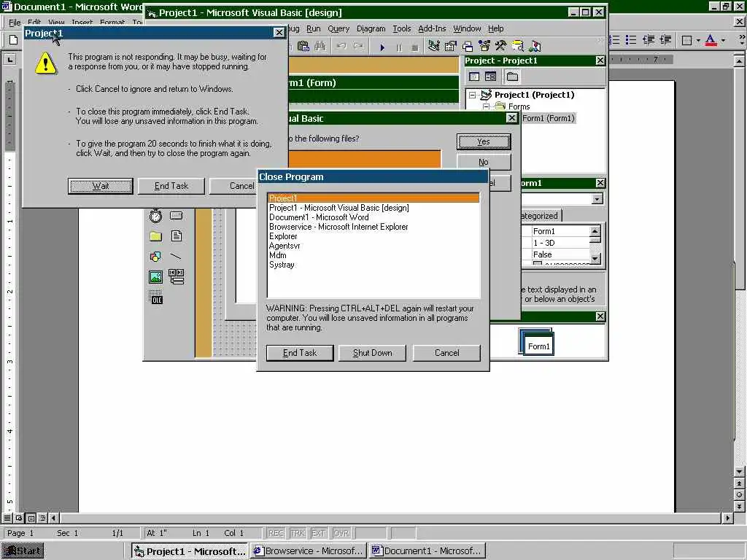
Task: Toggle Folders icon in Project panel
Action: click(512, 77)
